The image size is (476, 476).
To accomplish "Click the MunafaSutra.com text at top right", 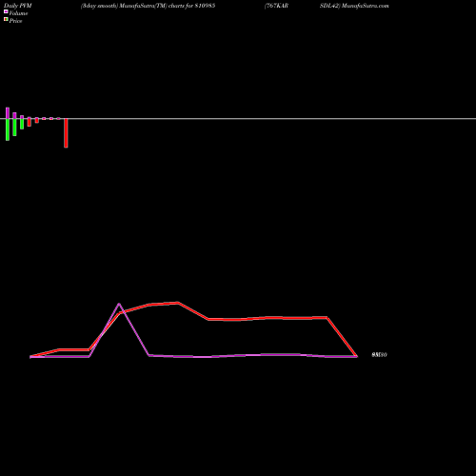I will point(366,6).
